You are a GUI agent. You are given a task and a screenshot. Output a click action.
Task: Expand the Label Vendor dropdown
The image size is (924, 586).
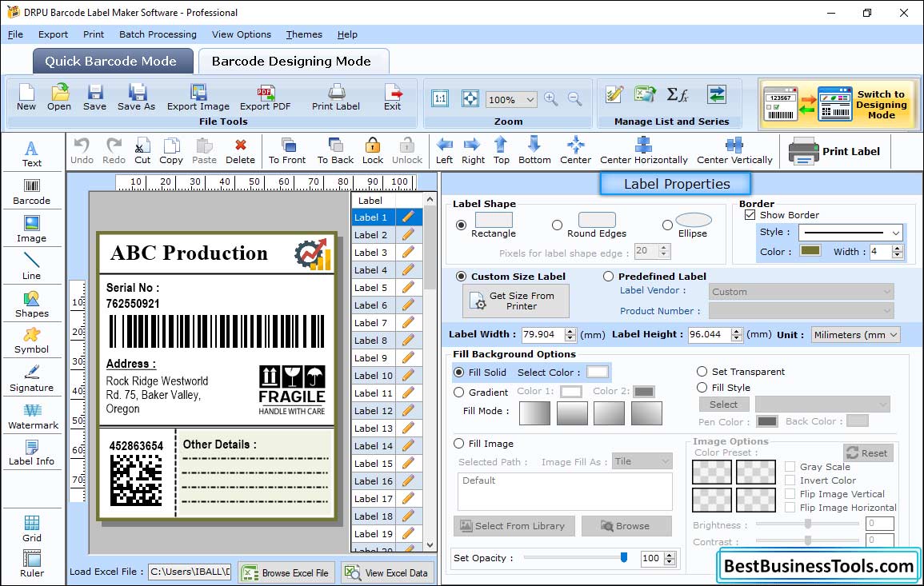[x=887, y=292]
